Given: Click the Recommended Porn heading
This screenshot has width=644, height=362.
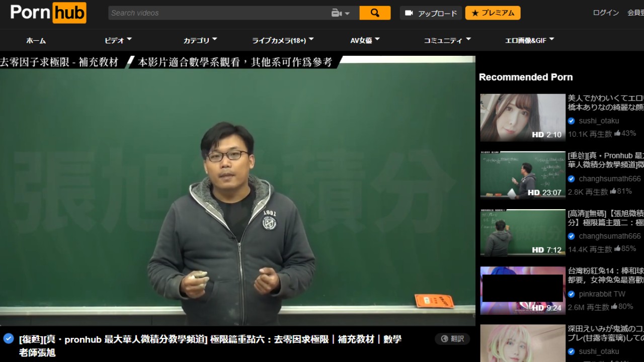Looking at the screenshot, I should tap(526, 77).
